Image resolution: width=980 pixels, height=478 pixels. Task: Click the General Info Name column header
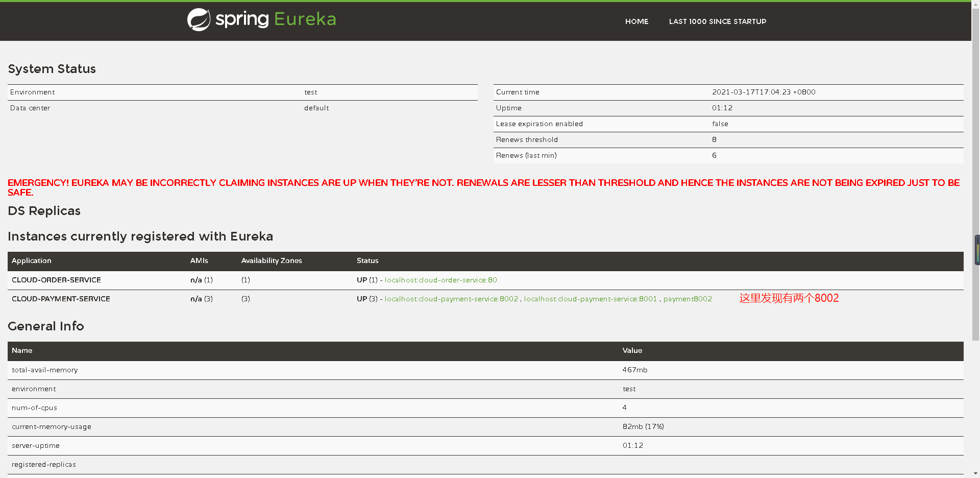(22, 350)
